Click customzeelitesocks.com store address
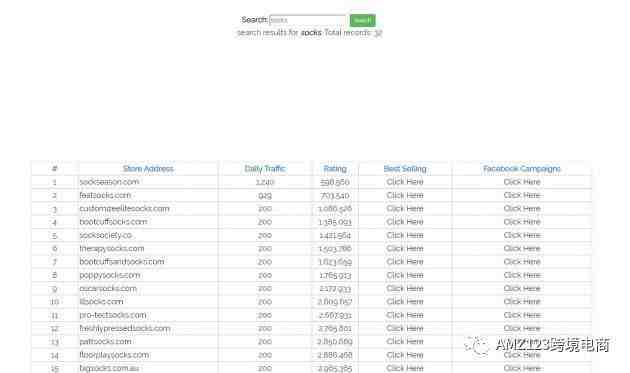This screenshot has height=373, width=630. coord(125,209)
